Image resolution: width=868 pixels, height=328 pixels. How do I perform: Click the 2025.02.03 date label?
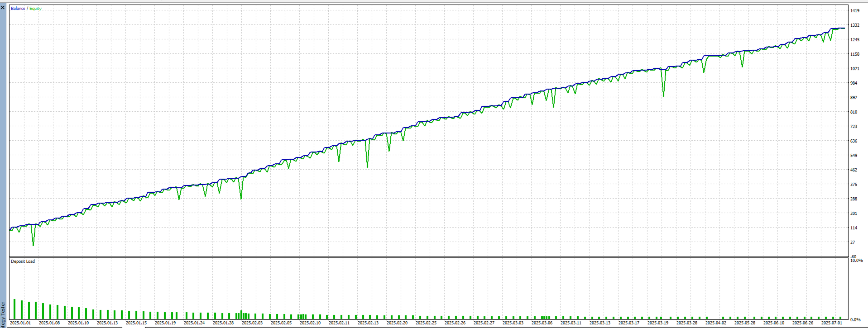pyautogui.click(x=252, y=323)
